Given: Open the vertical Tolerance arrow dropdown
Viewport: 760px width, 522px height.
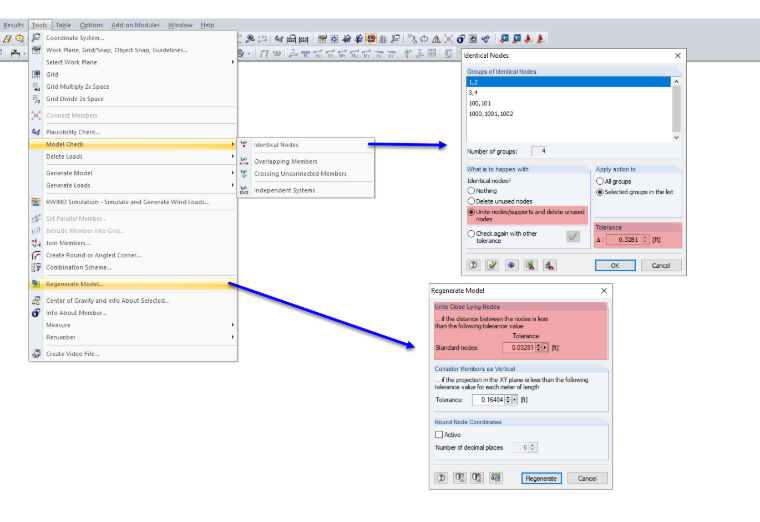Looking at the screenshot, I should coord(515,400).
